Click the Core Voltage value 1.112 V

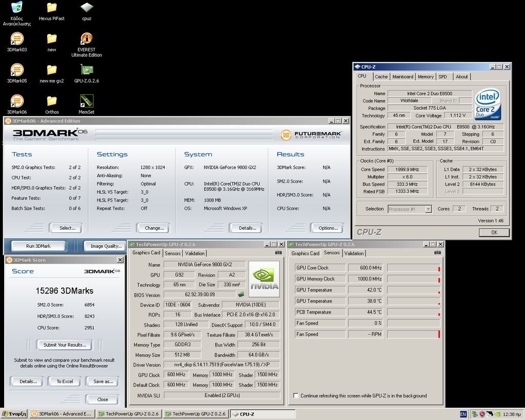click(458, 115)
